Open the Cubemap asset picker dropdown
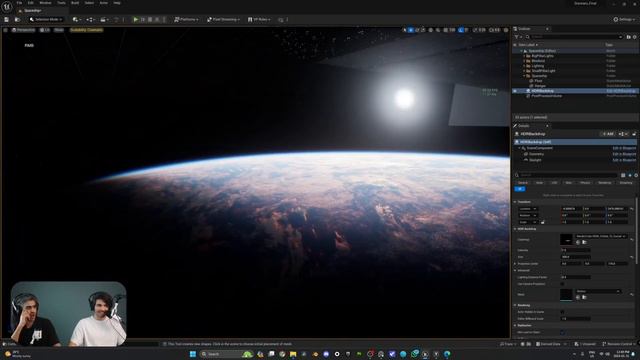 click(x=600, y=236)
